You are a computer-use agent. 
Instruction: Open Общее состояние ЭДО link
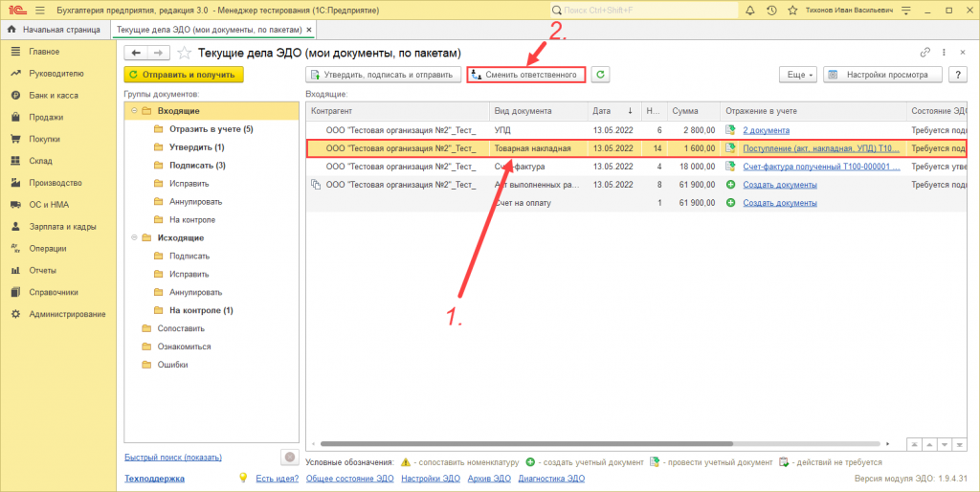pyautogui.click(x=349, y=479)
